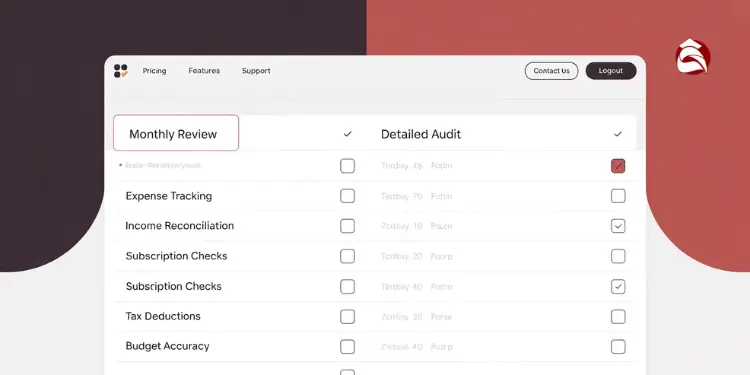Tick Monthly Review checkbox in red-bulleted row
This screenshot has height=375, width=750.
click(x=347, y=166)
